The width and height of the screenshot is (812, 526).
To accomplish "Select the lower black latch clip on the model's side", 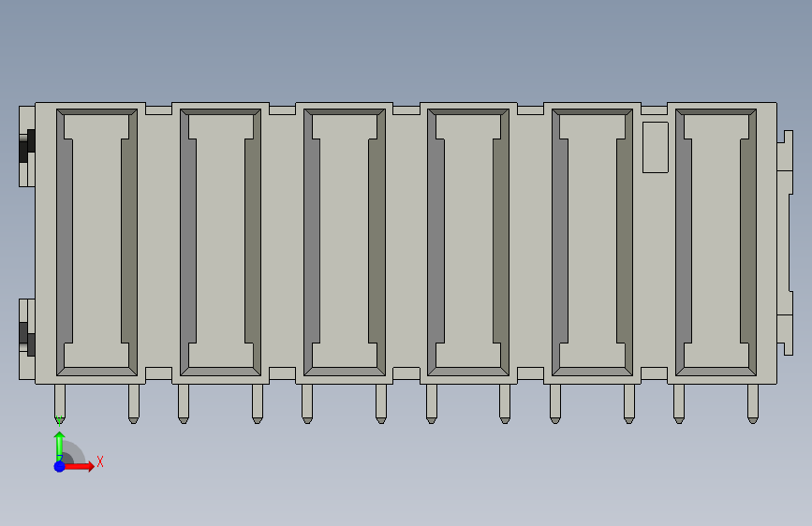I will tap(27, 339).
